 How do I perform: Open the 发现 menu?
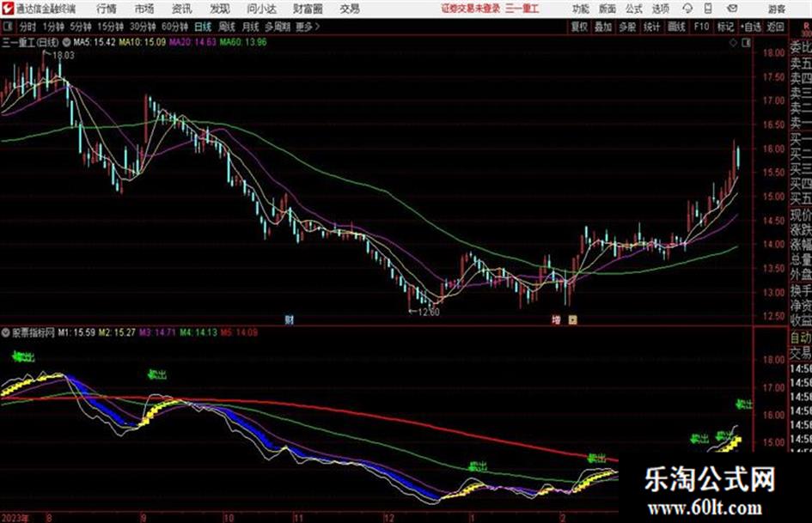220,9
